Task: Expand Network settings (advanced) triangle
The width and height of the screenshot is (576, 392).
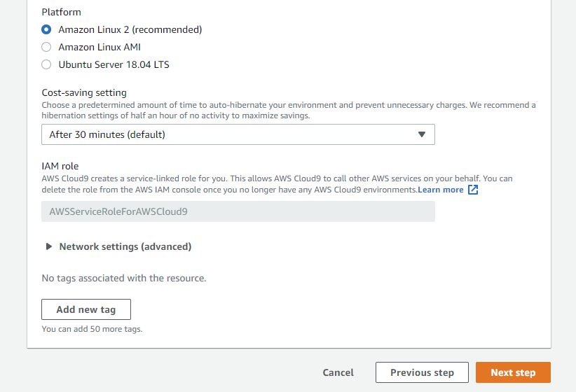Action: click(x=48, y=246)
